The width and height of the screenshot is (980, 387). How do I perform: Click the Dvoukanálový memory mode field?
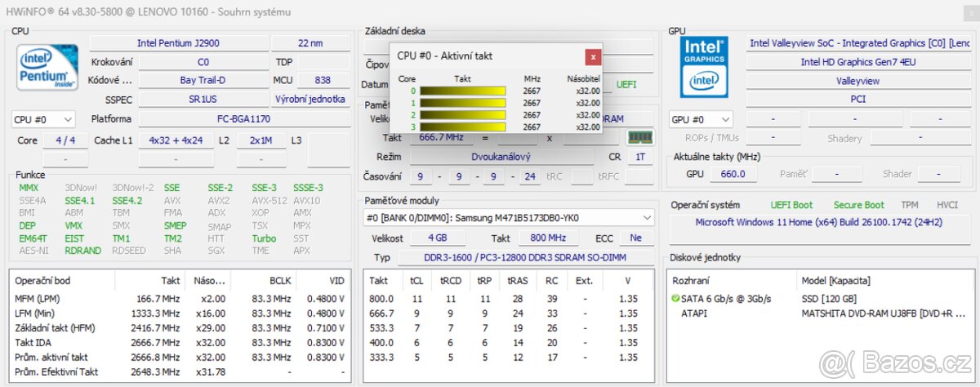point(500,157)
